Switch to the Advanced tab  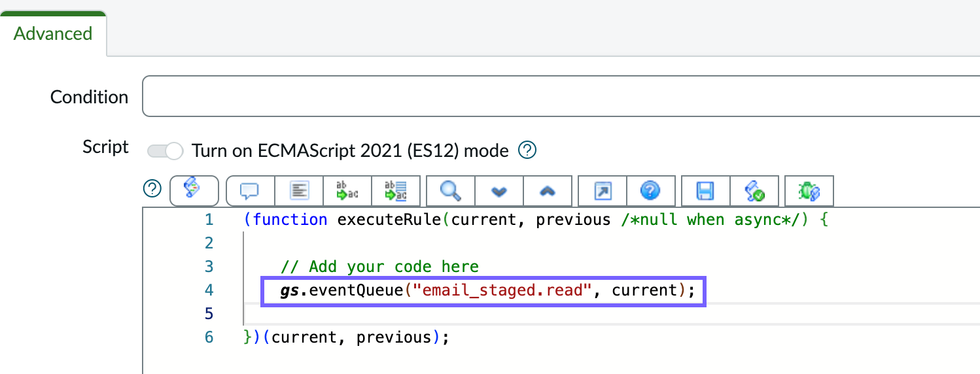(53, 33)
